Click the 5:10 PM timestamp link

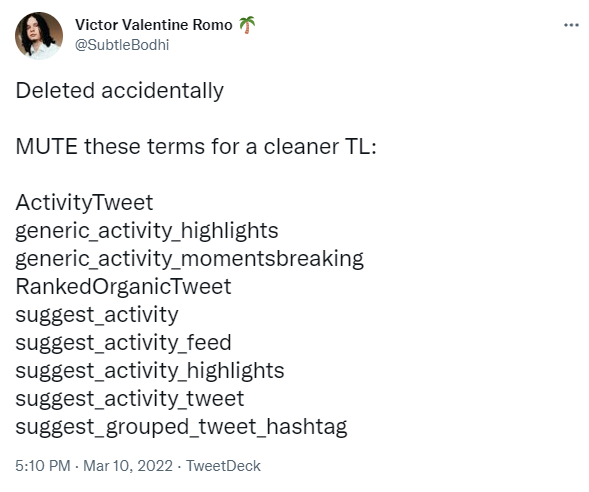(43, 466)
